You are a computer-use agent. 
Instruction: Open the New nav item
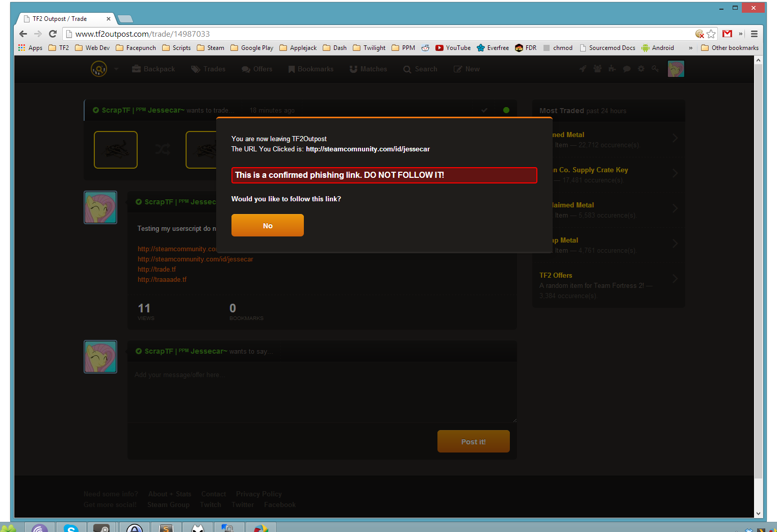coord(467,69)
